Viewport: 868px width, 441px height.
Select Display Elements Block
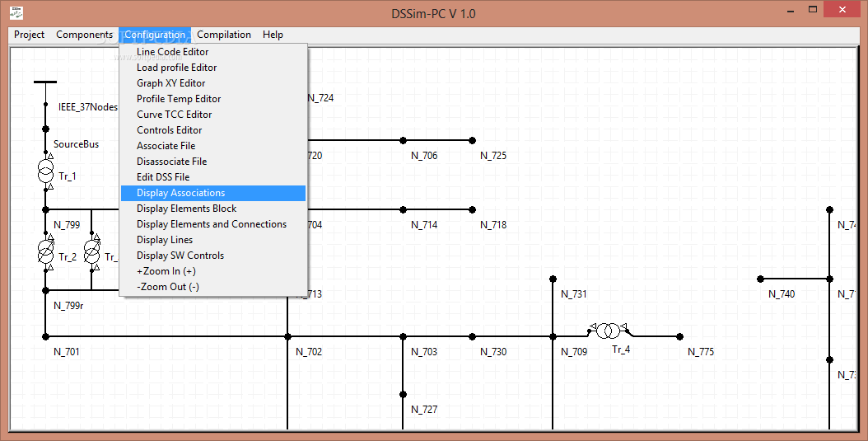point(213,209)
